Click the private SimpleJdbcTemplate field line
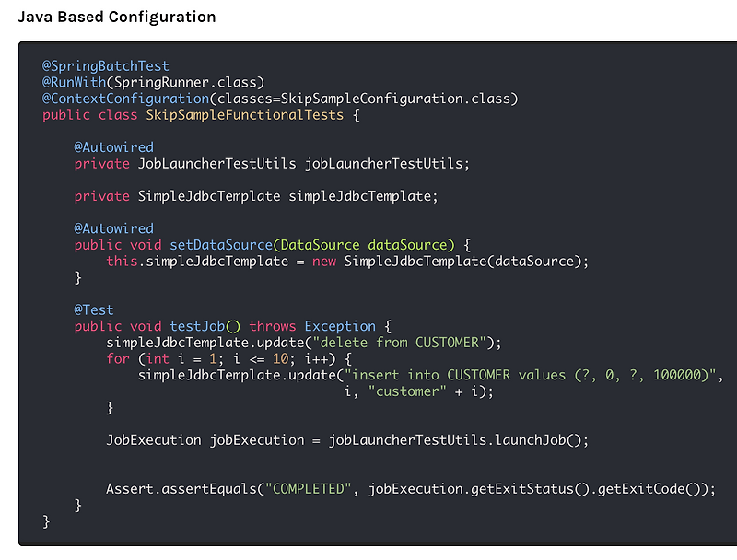Image resolution: width=737 pixels, height=560 pixels. pyautogui.click(x=256, y=196)
